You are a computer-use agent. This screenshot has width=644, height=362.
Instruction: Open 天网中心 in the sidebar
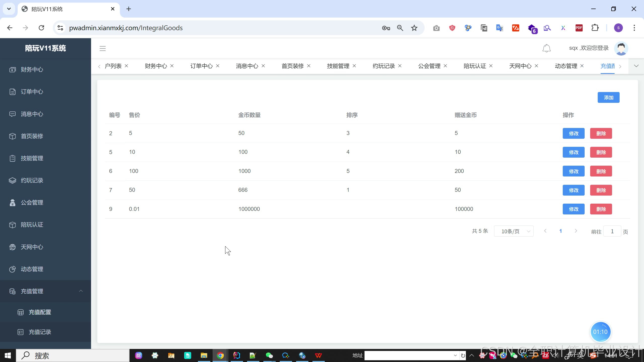46,247
